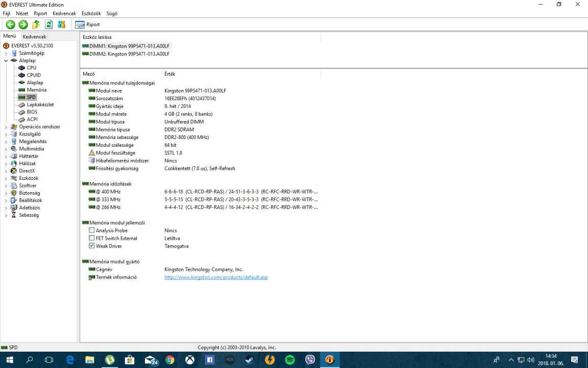Toggle the FET Switch External checkbox
The image size is (588, 368).
(91, 238)
